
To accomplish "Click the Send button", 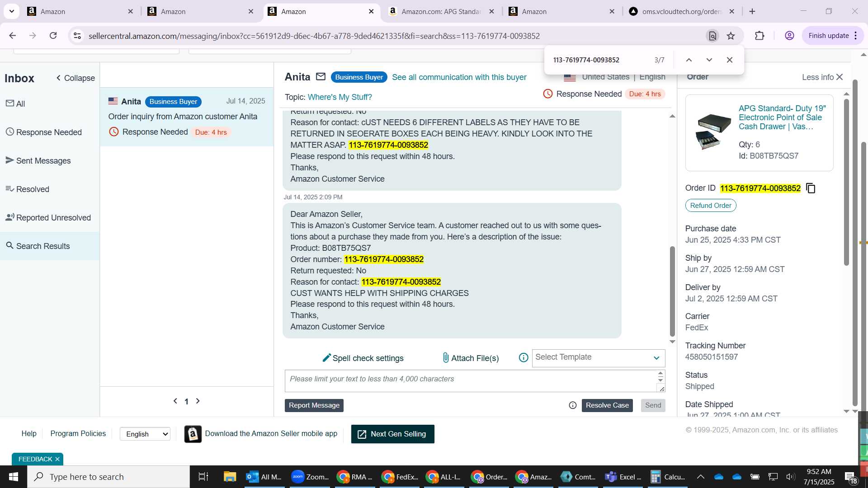I will coord(653,405).
